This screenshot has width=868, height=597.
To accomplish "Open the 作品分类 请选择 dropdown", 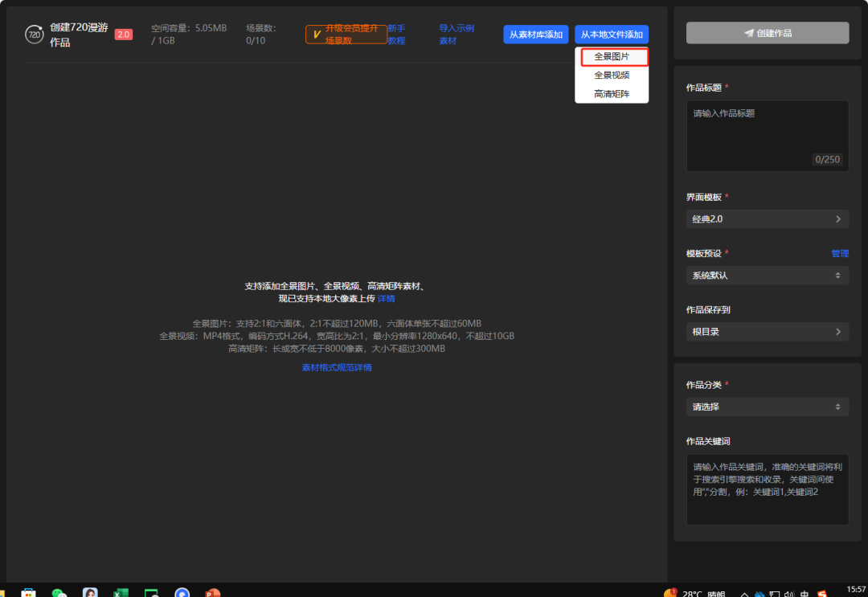I will 767,407.
